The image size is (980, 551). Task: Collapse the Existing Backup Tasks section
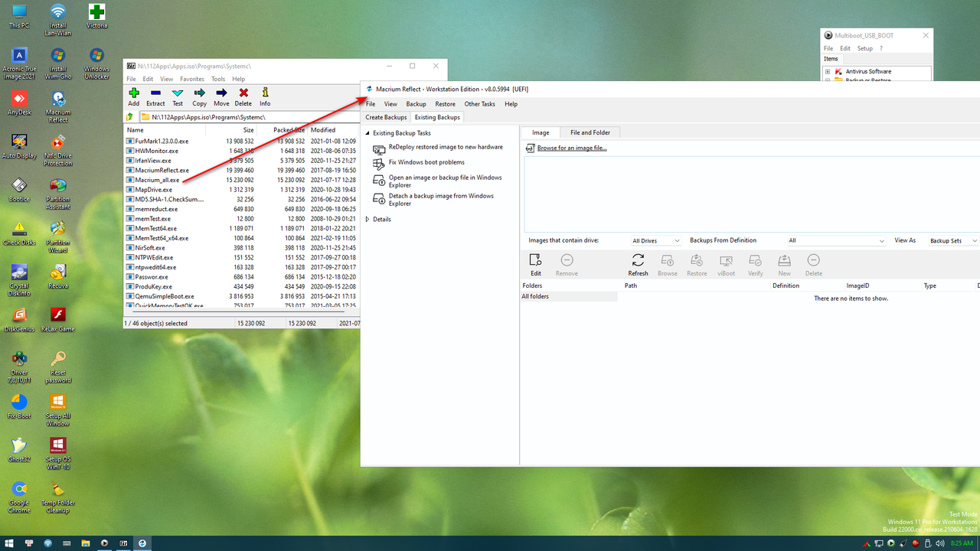tap(367, 133)
